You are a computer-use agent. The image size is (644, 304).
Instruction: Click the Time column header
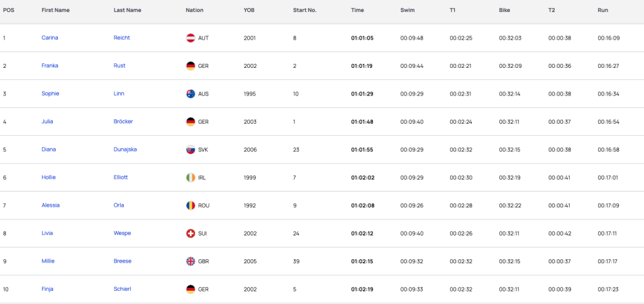point(357,10)
